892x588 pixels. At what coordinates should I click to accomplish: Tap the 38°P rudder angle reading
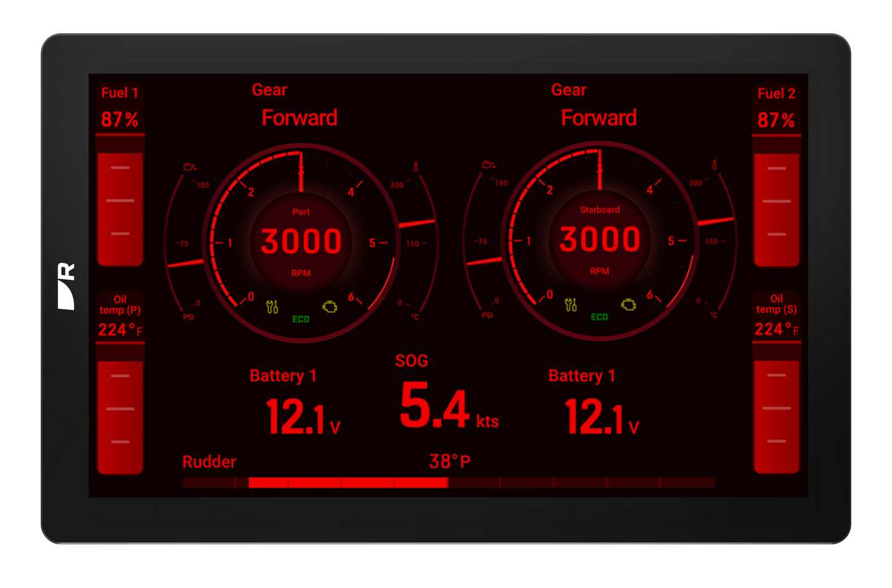coord(450,462)
